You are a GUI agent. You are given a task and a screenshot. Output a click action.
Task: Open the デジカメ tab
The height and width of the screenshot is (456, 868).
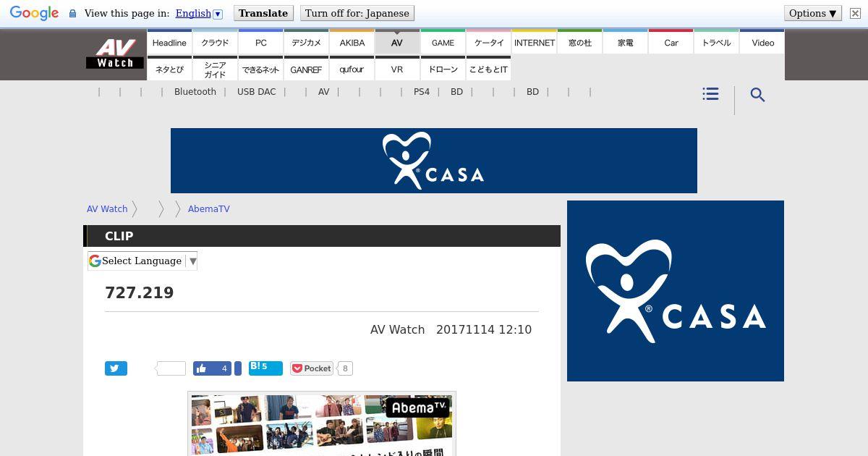pos(307,42)
